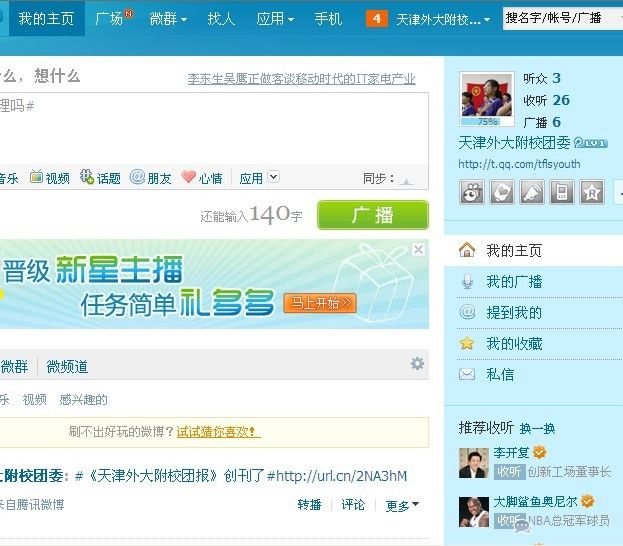Open the 找人 page
623x546 pixels.
(221, 19)
